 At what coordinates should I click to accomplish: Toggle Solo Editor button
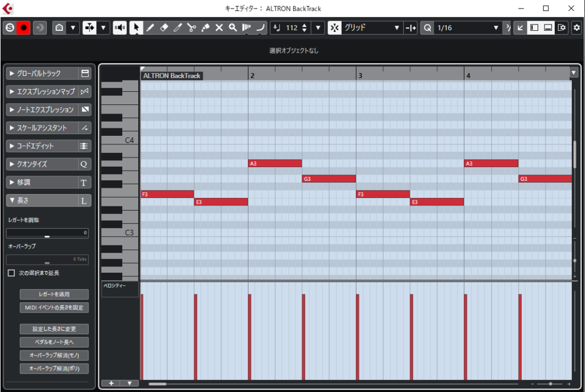pyautogui.click(x=9, y=27)
